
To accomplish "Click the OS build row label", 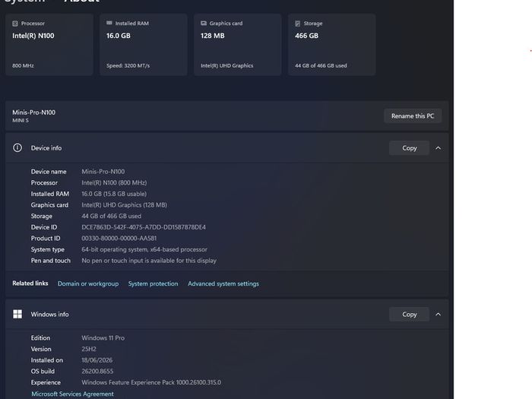I will pyautogui.click(x=43, y=371).
